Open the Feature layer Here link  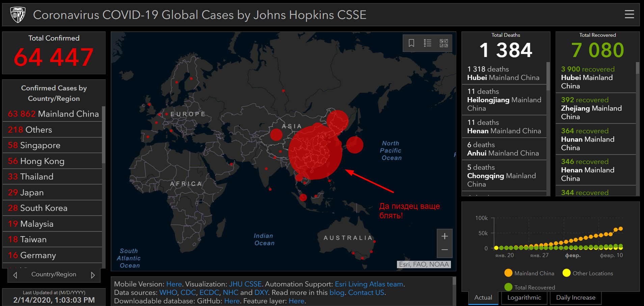pyautogui.click(x=296, y=301)
